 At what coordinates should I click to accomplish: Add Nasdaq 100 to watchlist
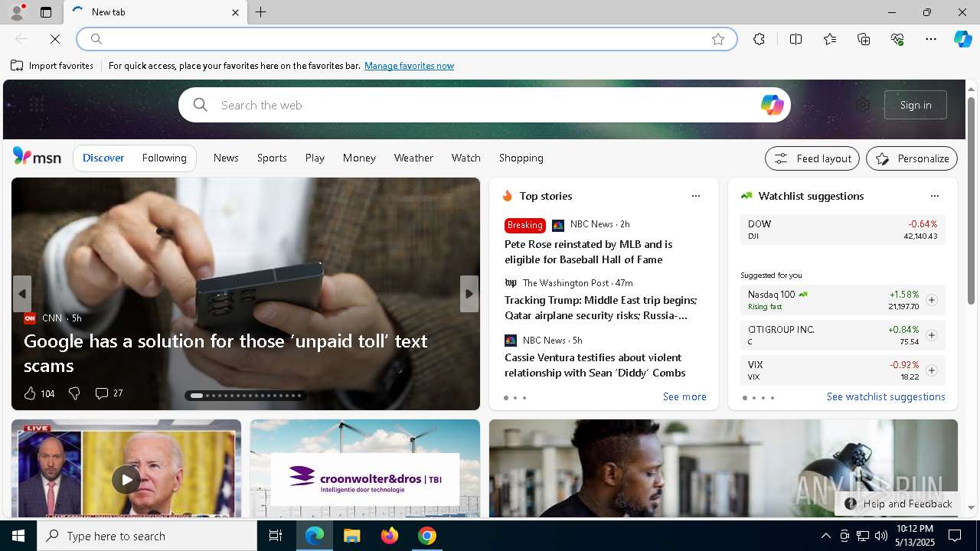[932, 300]
